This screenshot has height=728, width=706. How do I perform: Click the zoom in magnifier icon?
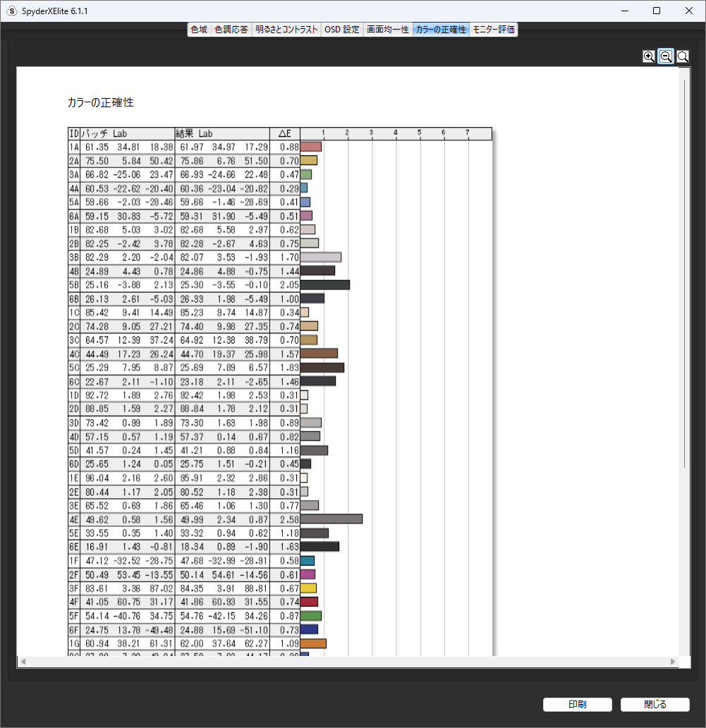649,57
